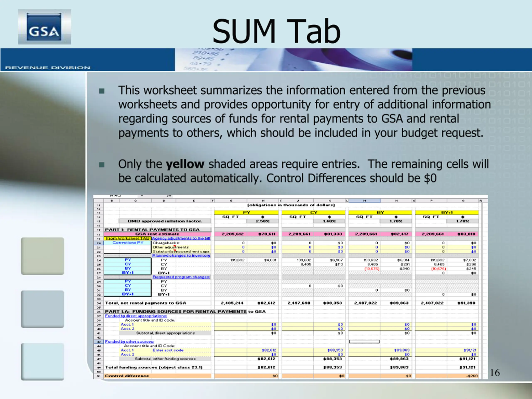Image resolution: width=532 pixels, height=399 pixels.
Task: Select column H header
Action: 263,201
